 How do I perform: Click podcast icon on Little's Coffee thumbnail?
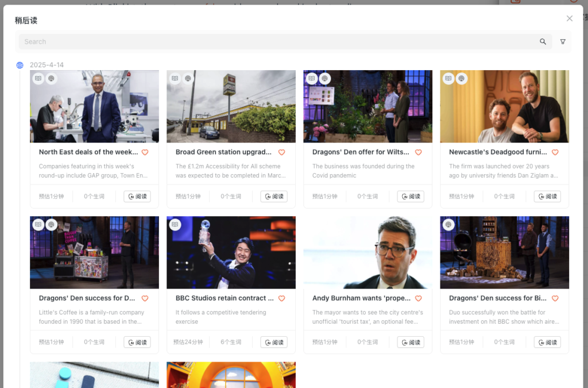(51, 224)
